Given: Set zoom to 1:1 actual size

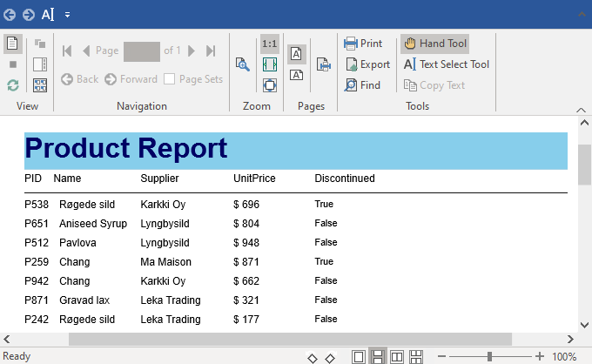Looking at the screenshot, I should click(270, 44).
